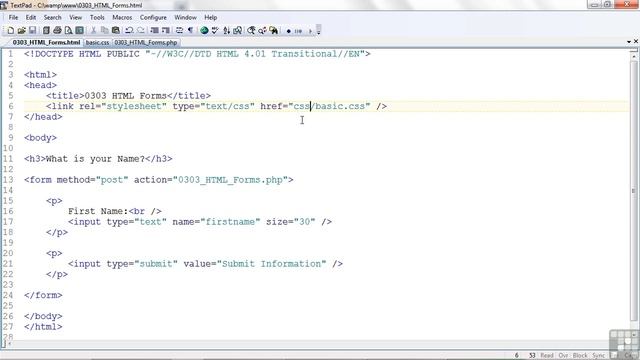
Task: Click line number 6 in status bar
Action: click(517, 356)
